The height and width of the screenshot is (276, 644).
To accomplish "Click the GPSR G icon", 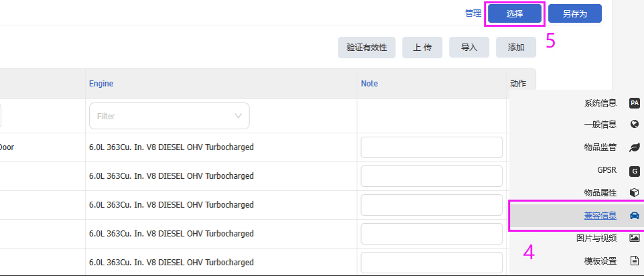I will point(635,171).
